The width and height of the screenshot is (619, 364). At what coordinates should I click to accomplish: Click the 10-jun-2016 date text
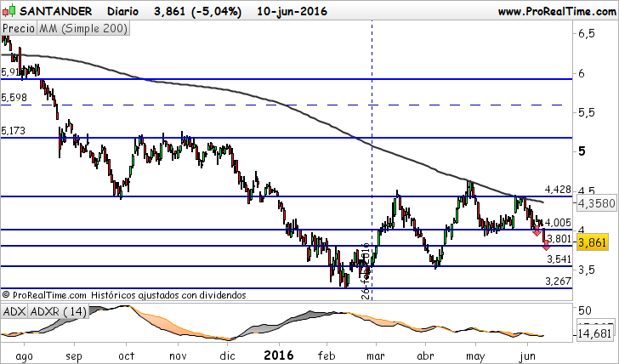tap(292, 11)
